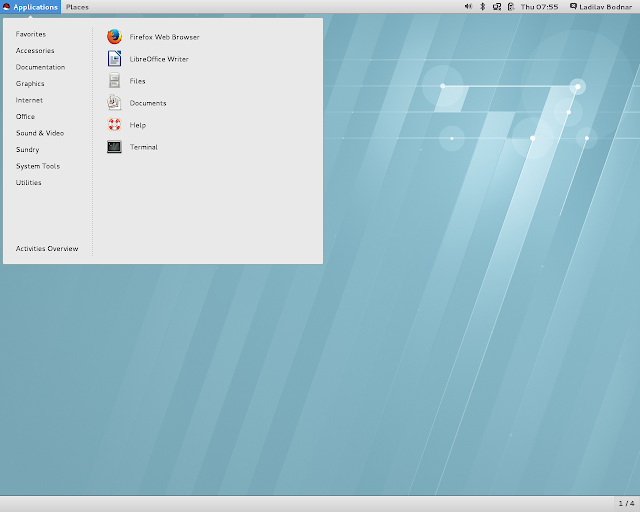Click the Files label
Screen dimensions: 640x512
pos(138,81)
